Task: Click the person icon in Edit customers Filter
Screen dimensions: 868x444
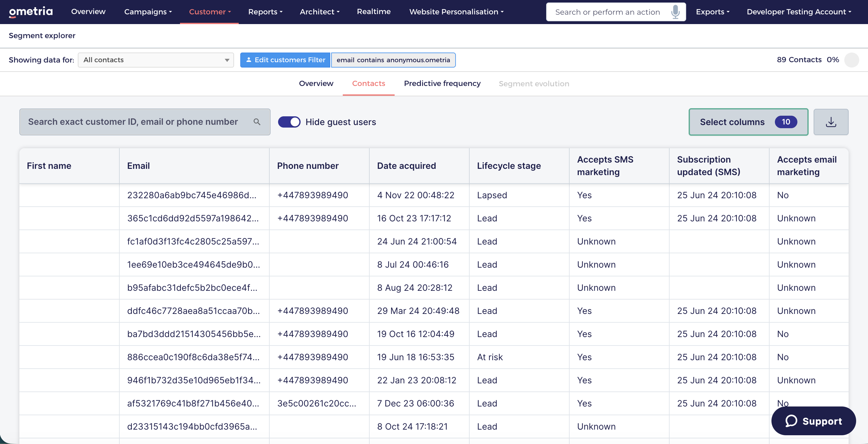Action: pyautogui.click(x=249, y=60)
